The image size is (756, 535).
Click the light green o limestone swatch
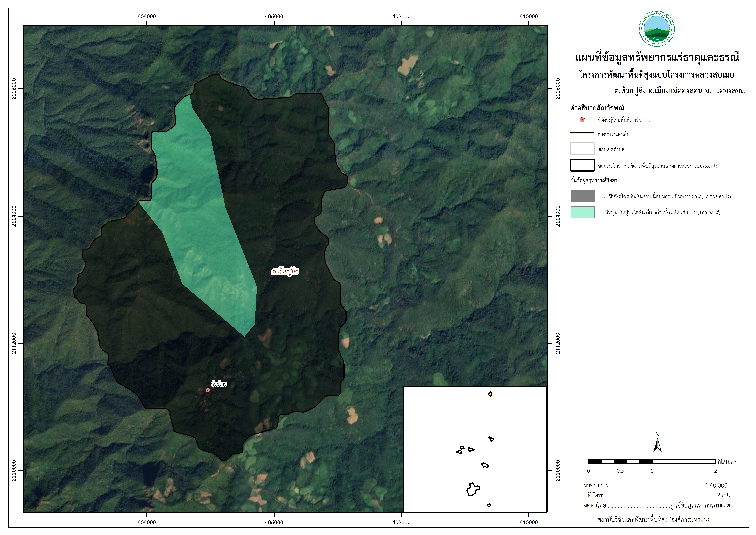582,213
